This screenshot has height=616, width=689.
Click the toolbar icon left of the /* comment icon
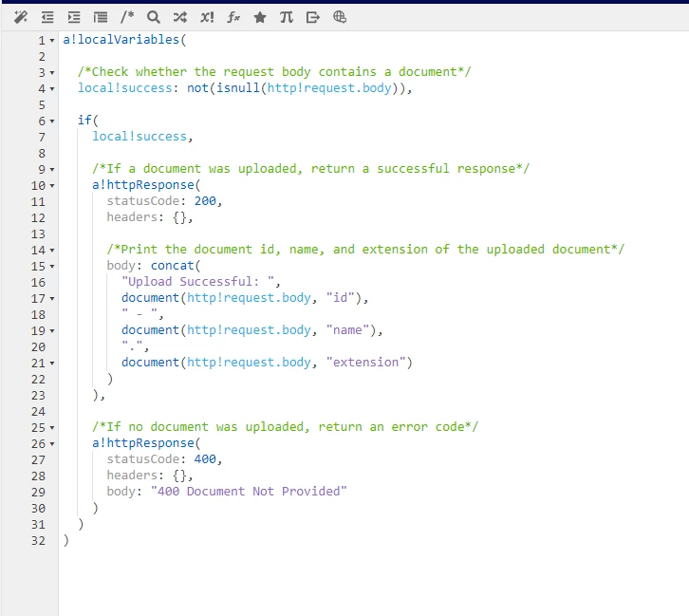coord(101,17)
